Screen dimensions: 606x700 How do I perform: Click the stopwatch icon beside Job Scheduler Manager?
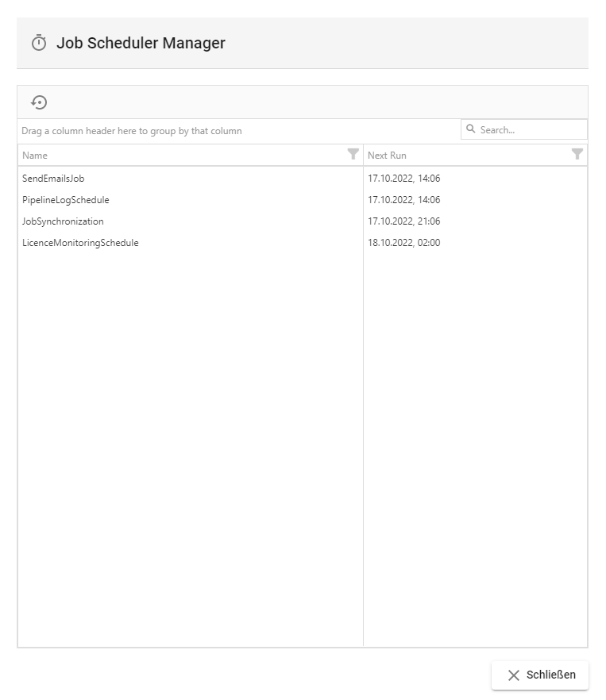[x=39, y=43]
